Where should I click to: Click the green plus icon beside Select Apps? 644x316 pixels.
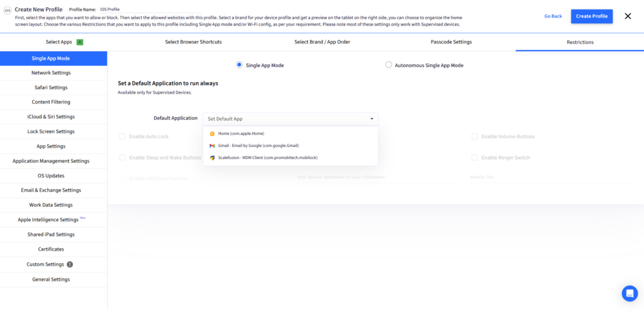click(80, 42)
